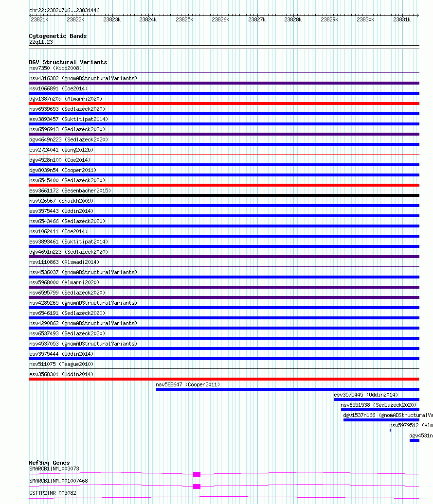Open variant esv3575444 (Uddin2014)

click(x=61, y=354)
